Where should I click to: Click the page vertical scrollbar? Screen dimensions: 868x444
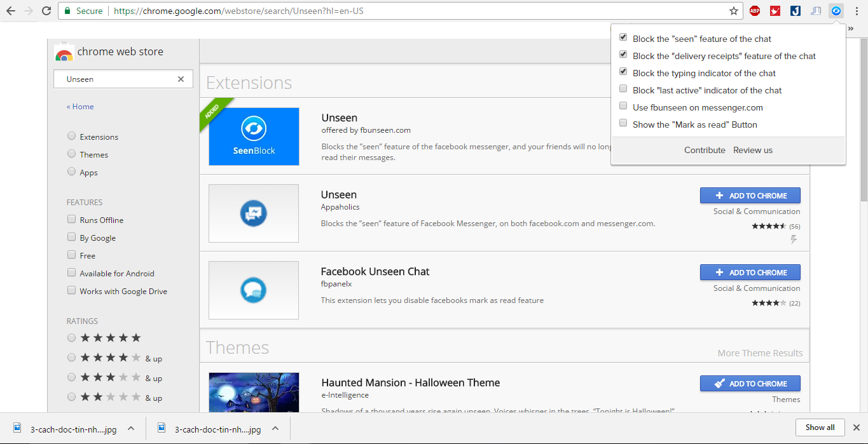[863, 127]
